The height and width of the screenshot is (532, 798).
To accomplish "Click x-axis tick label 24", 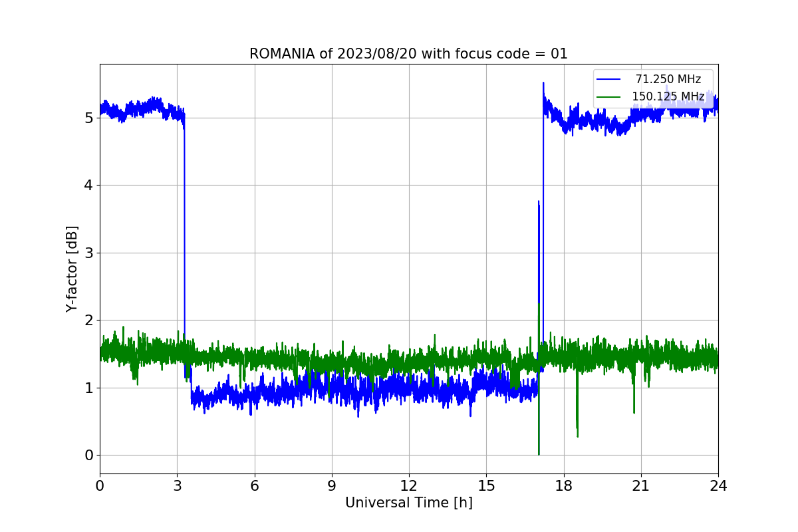I will point(718,485).
